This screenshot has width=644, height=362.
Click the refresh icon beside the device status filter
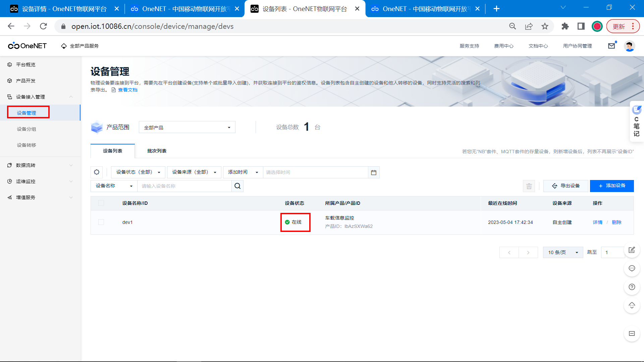[97, 172]
